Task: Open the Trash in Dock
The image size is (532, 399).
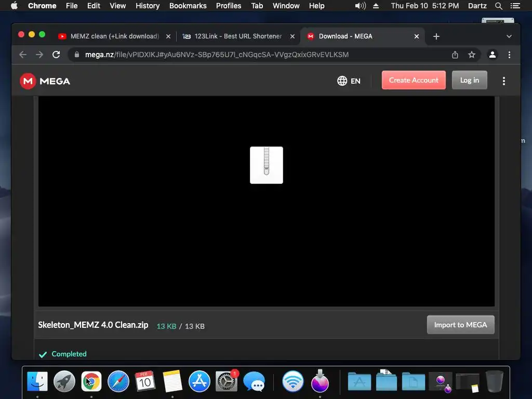Action: [495, 381]
